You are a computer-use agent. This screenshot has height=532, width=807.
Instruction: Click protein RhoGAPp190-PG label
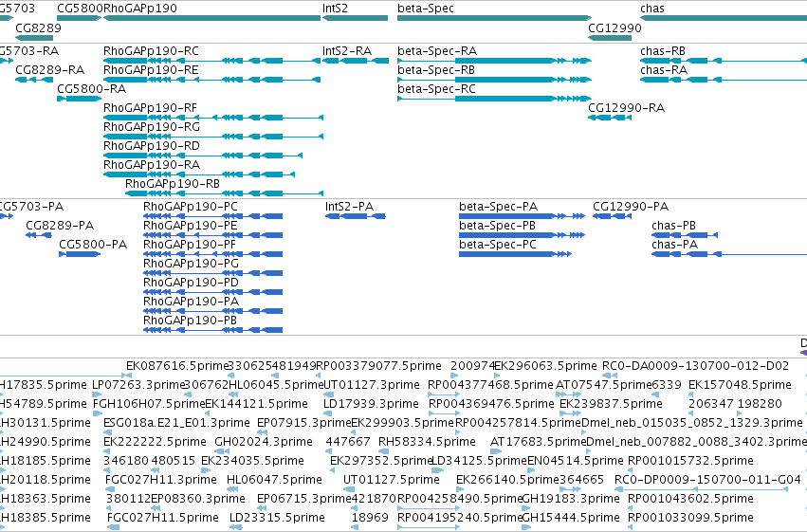pyautogui.click(x=191, y=264)
